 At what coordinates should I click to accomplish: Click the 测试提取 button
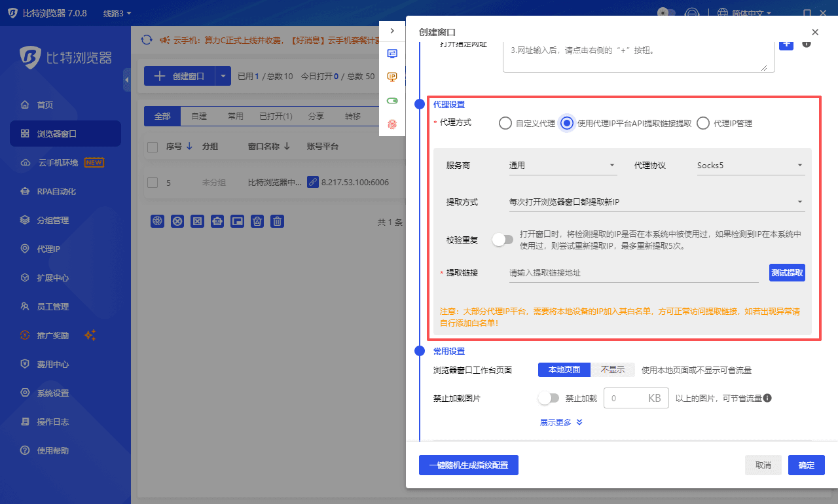click(787, 272)
